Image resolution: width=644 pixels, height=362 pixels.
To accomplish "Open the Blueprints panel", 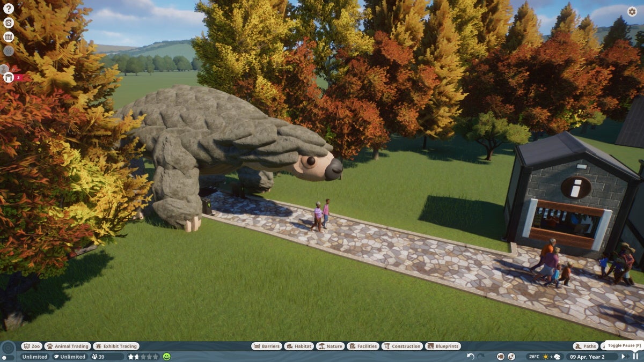I will 444,346.
